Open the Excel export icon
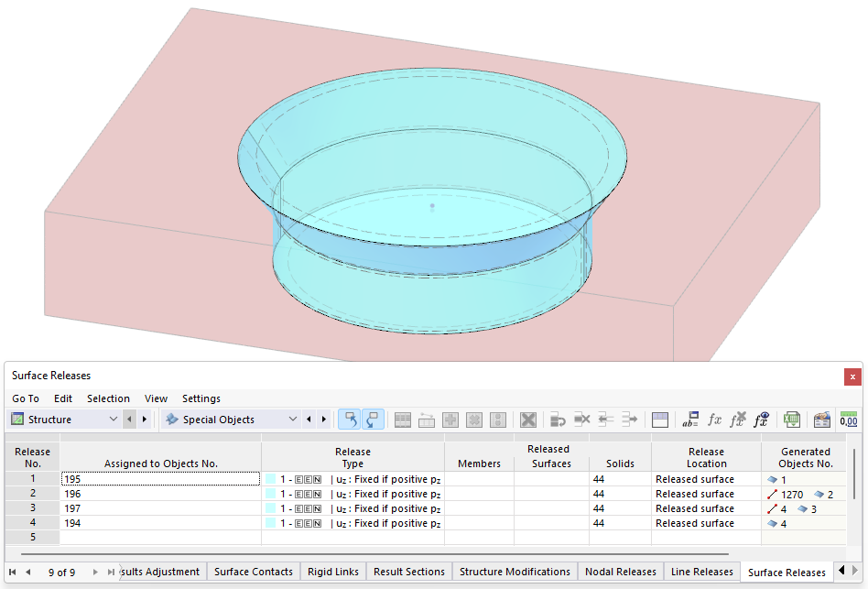This screenshot has width=868, height=589. pos(792,420)
